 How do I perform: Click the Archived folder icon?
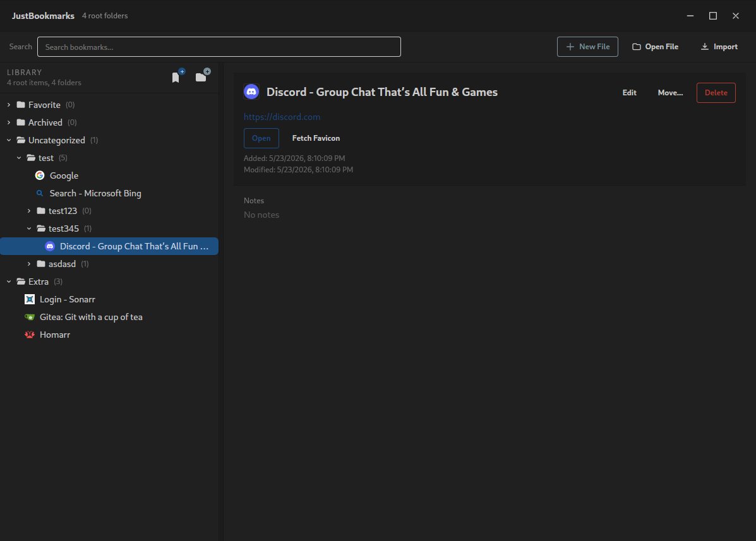tap(21, 122)
